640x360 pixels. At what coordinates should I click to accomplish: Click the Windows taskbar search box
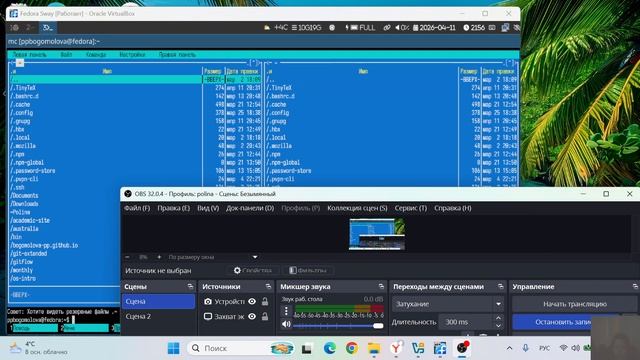pyautogui.click(x=242, y=348)
